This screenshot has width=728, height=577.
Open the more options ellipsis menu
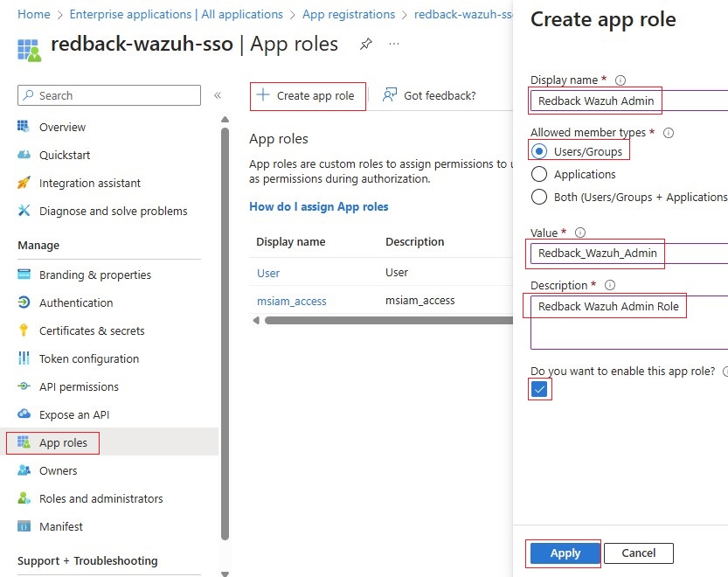pyautogui.click(x=394, y=44)
